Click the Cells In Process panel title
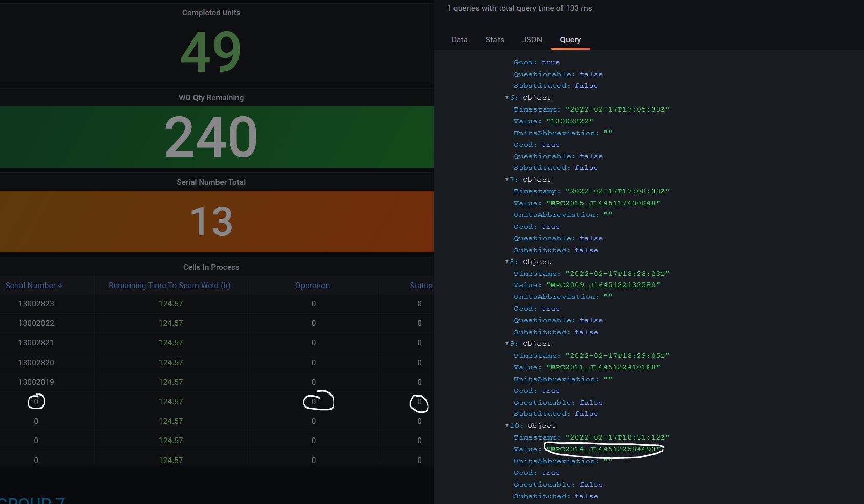 pyautogui.click(x=211, y=267)
